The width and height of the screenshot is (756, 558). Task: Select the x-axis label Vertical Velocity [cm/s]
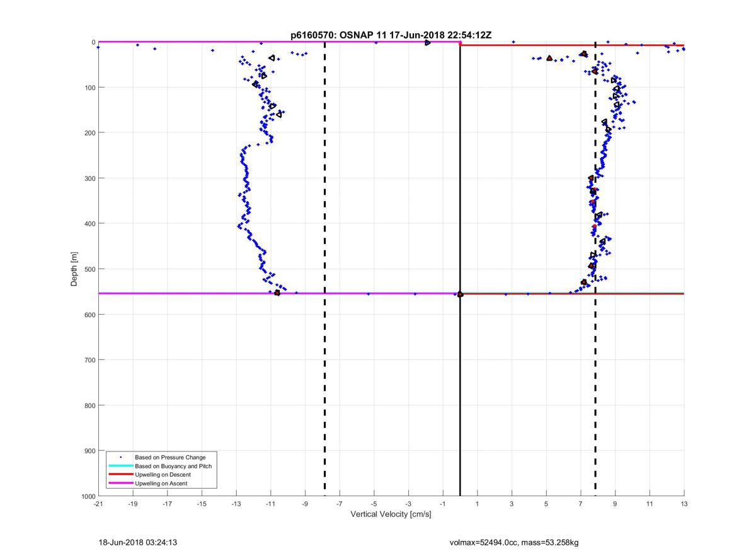[391, 514]
